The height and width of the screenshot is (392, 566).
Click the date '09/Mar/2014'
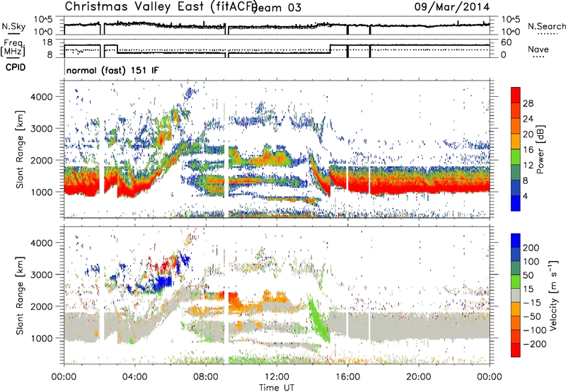pyautogui.click(x=451, y=7)
